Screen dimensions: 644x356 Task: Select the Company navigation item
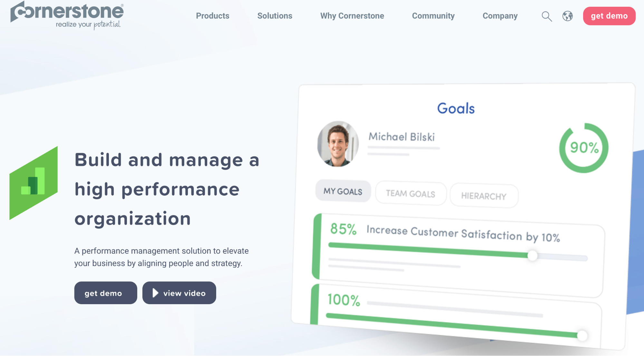point(500,16)
